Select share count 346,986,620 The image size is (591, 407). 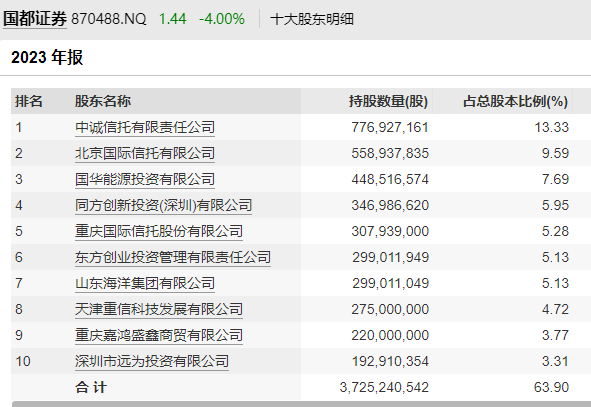pos(390,205)
